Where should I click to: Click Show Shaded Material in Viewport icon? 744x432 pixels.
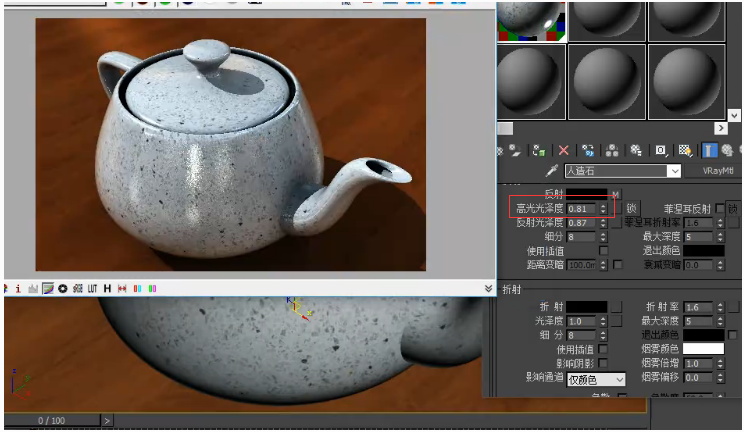click(x=685, y=150)
